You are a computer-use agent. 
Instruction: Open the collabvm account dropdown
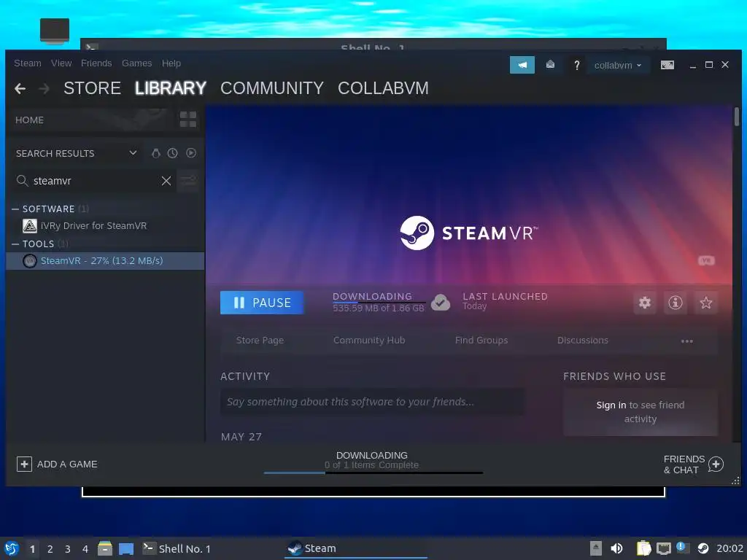coord(618,65)
